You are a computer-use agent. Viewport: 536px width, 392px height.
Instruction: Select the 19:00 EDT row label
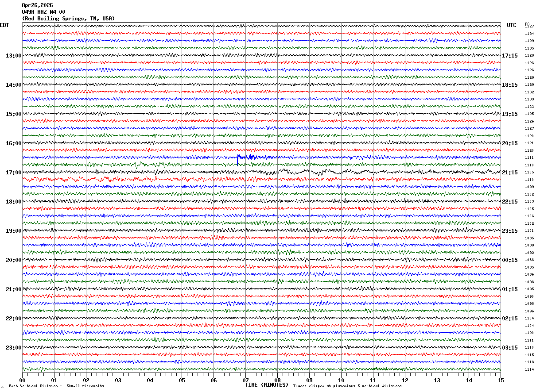pos(14,231)
